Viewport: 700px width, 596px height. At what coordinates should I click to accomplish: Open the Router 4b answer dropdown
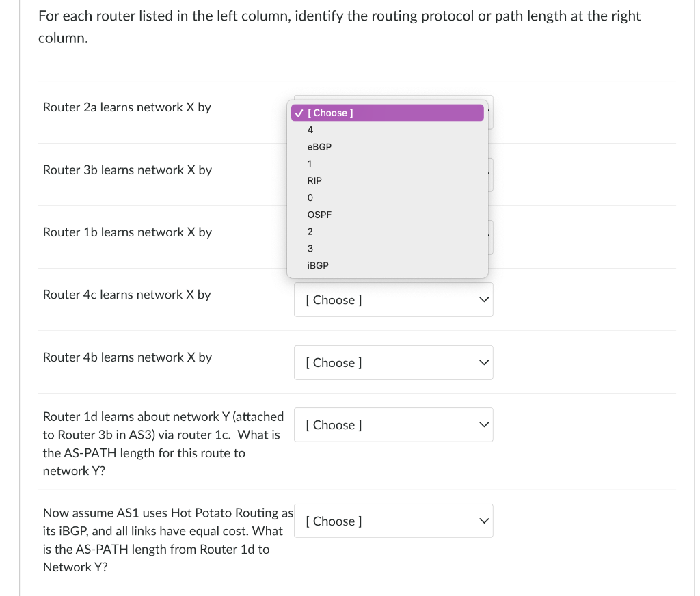click(393, 362)
